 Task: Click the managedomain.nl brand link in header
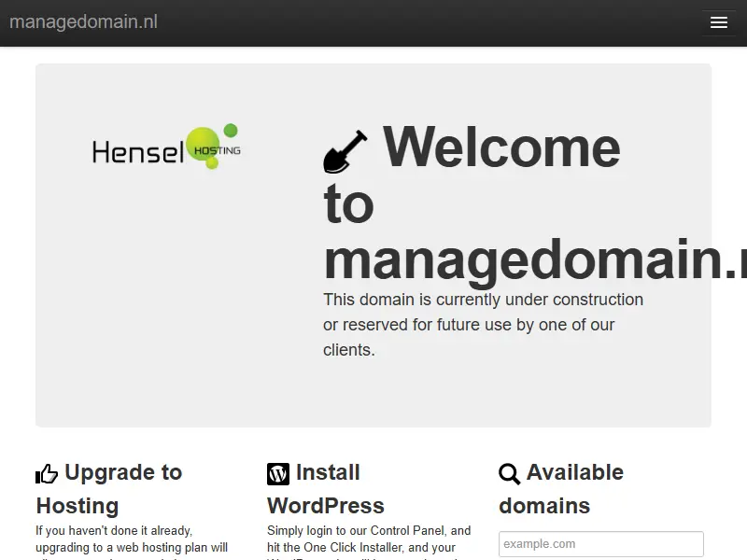pyautogui.click(x=83, y=21)
